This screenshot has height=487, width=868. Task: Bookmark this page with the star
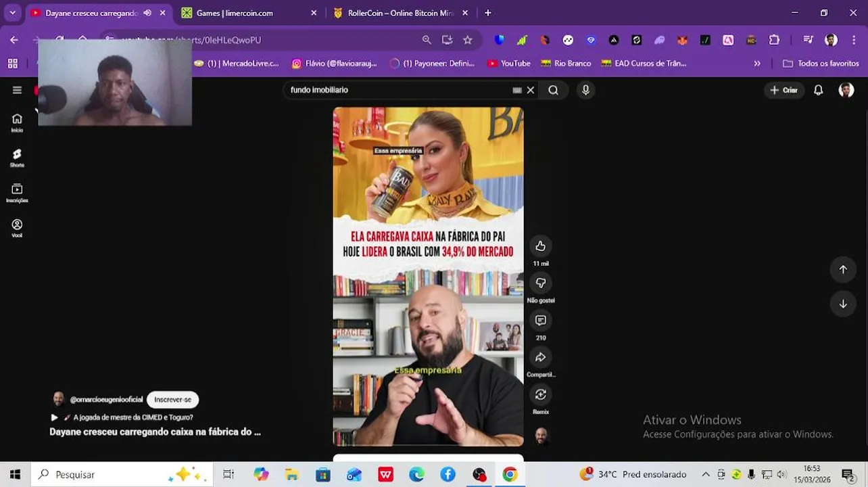pyautogui.click(x=467, y=40)
